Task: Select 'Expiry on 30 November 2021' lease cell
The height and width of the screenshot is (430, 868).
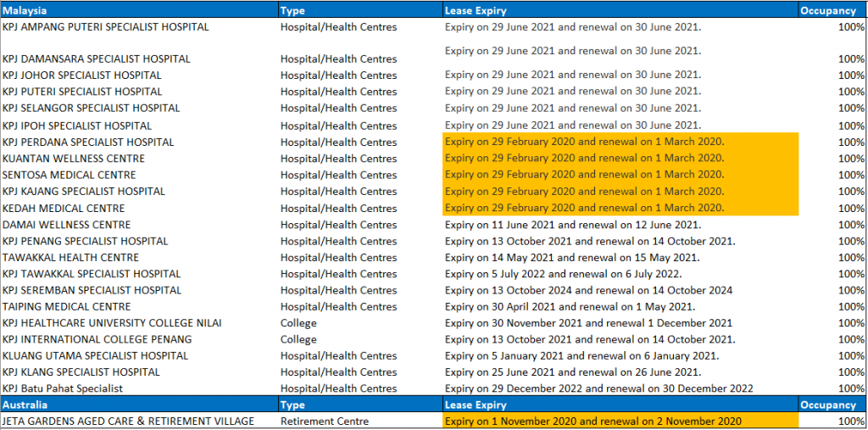Action: (620, 323)
